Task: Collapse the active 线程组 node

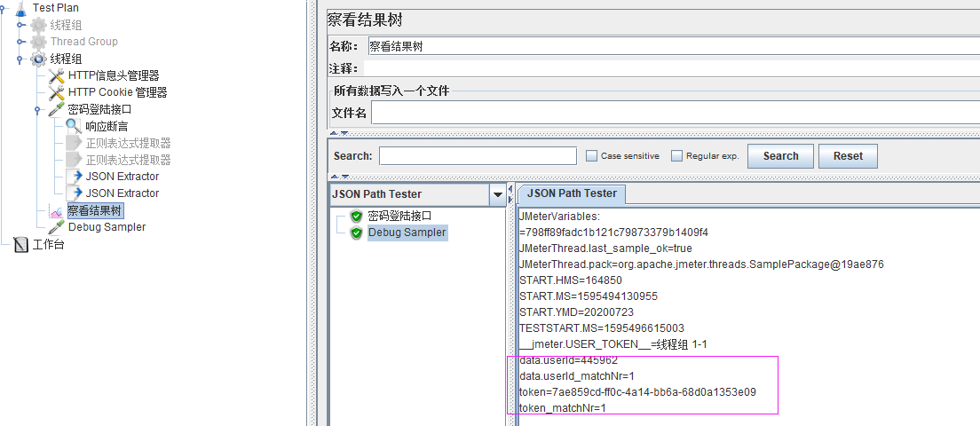Action: point(20,59)
